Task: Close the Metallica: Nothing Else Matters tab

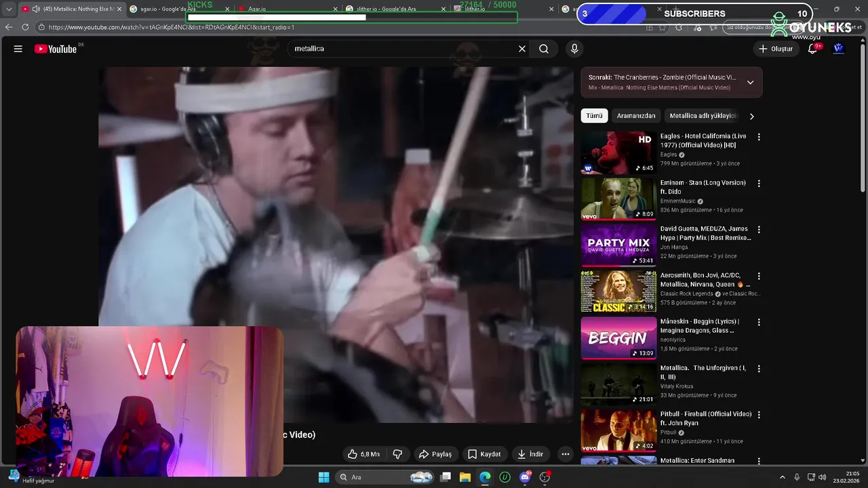Action: coord(119,9)
